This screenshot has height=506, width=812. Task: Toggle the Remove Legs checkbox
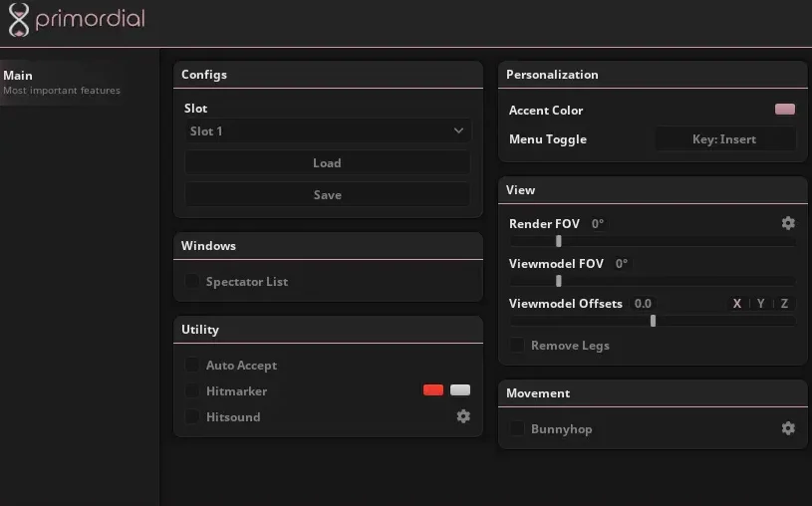click(x=517, y=346)
